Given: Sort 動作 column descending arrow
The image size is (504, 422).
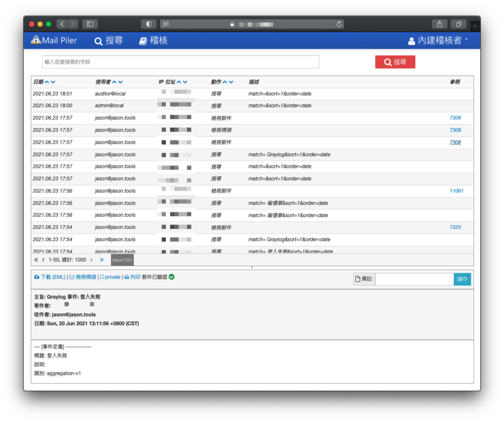Looking at the screenshot, I should [231, 82].
